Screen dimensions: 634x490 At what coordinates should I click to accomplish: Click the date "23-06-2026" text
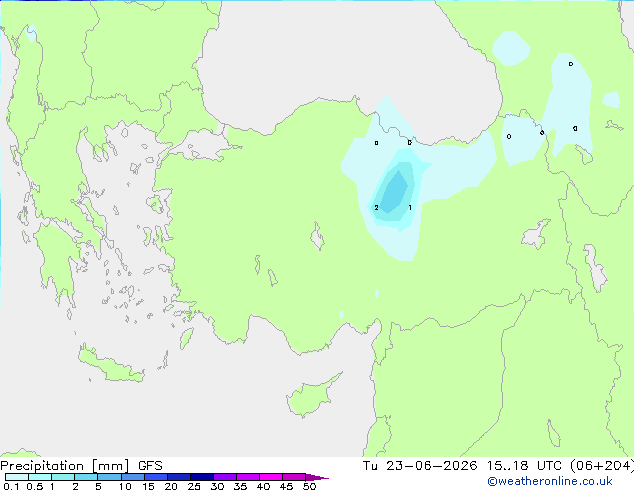[x=431, y=466]
